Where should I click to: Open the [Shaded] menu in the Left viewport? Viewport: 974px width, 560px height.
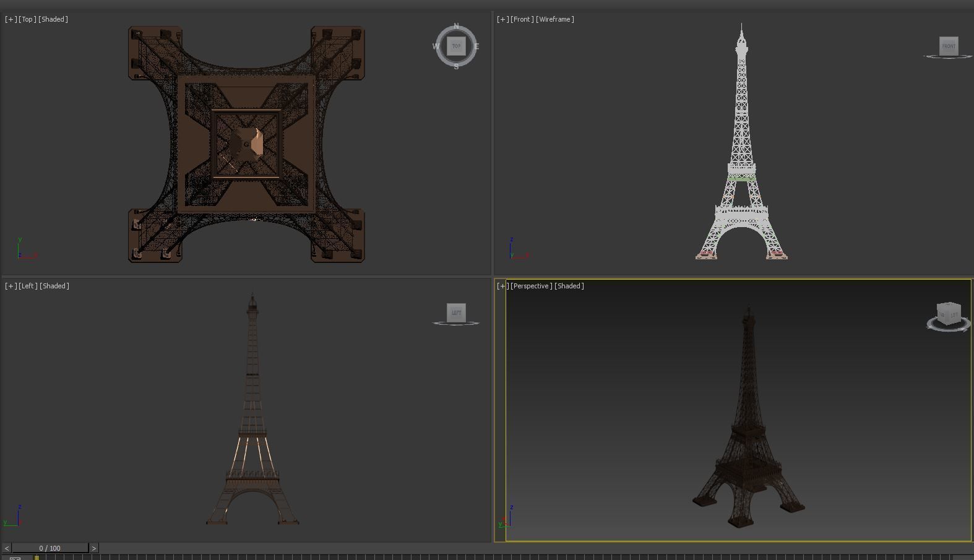point(54,286)
